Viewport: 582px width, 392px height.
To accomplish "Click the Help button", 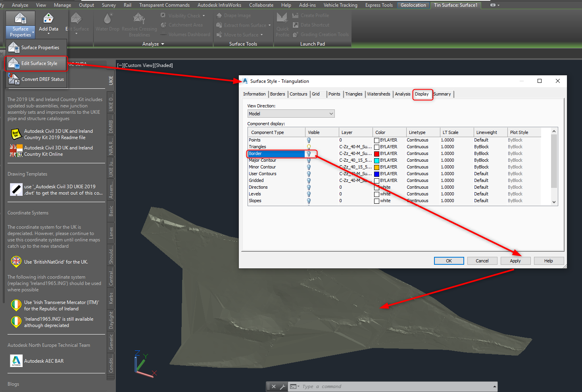I will pyautogui.click(x=549, y=261).
